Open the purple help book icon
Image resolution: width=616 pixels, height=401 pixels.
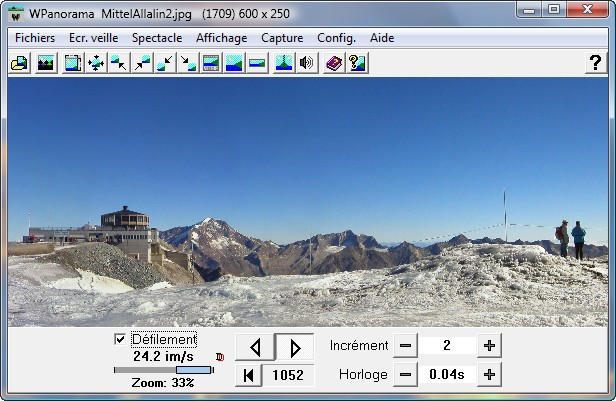(334, 63)
